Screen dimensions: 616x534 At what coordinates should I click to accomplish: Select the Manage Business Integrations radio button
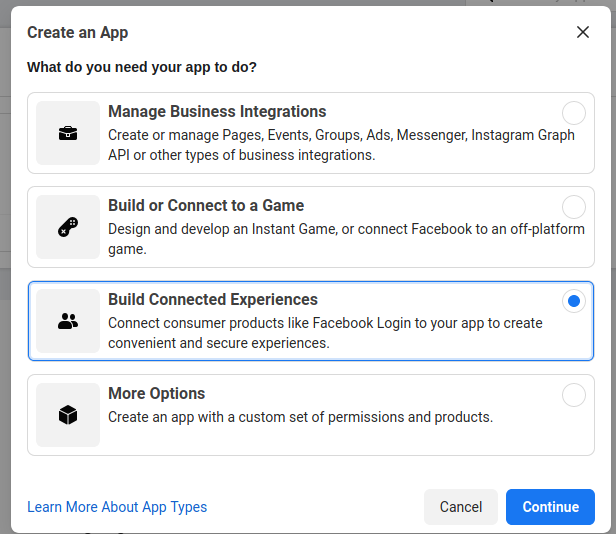tap(574, 113)
